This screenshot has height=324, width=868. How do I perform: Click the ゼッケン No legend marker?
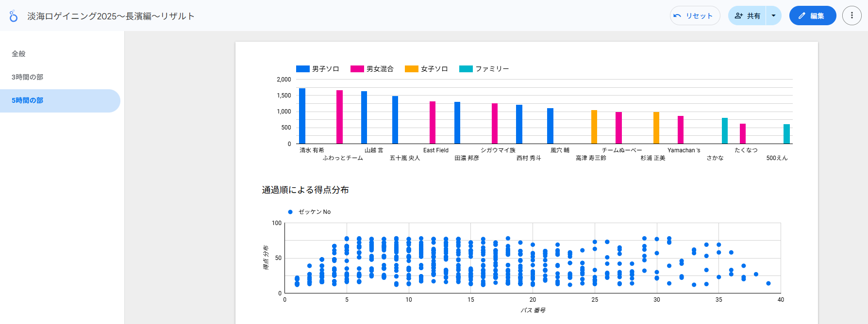coord(290,212)
